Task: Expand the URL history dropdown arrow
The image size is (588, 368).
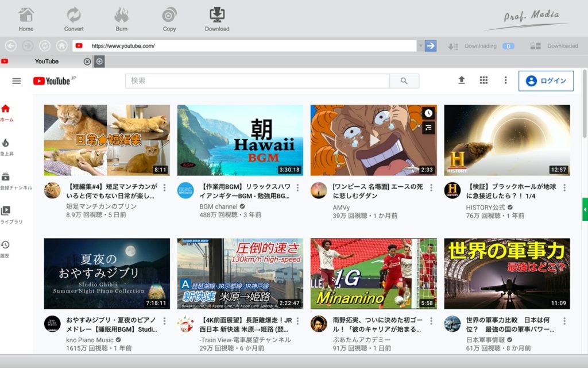Action: 420,46
